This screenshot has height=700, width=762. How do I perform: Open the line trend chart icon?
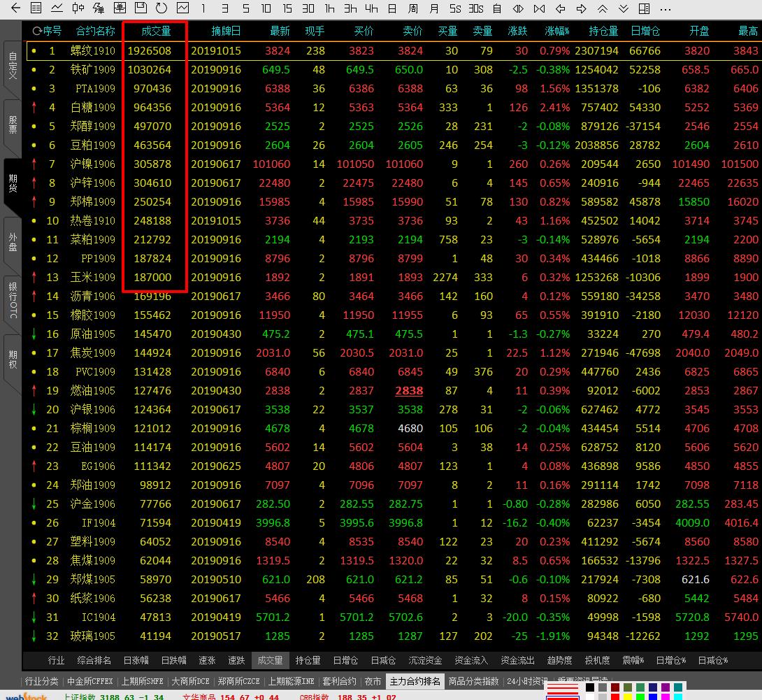click(57, 8)
